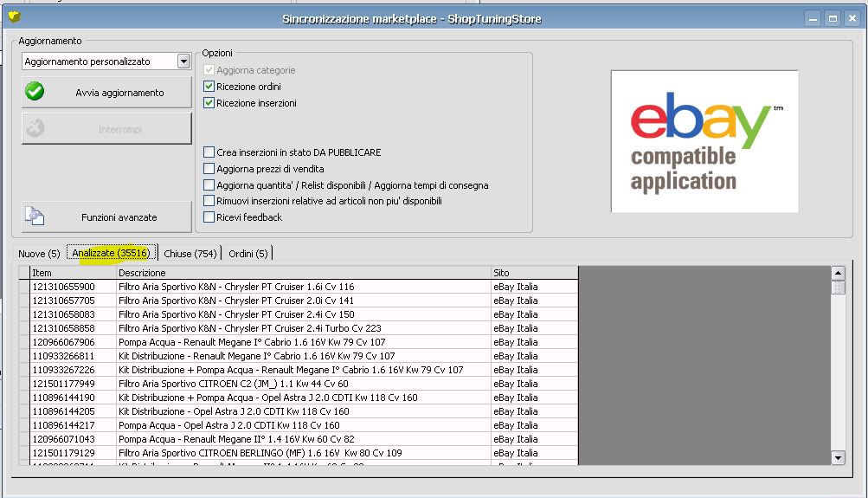Sort by the Sito column header

[535, 273]
